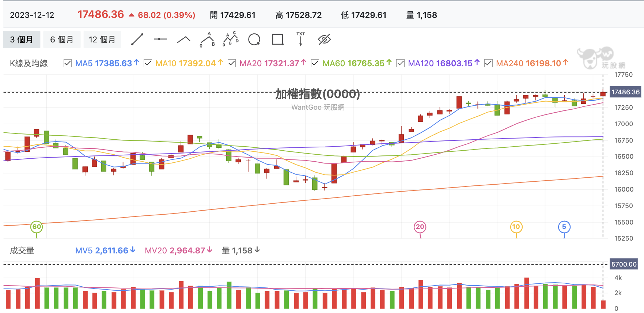Click the MA5 17385.63 value text
644x313 pixels.
tap(107, 63)
